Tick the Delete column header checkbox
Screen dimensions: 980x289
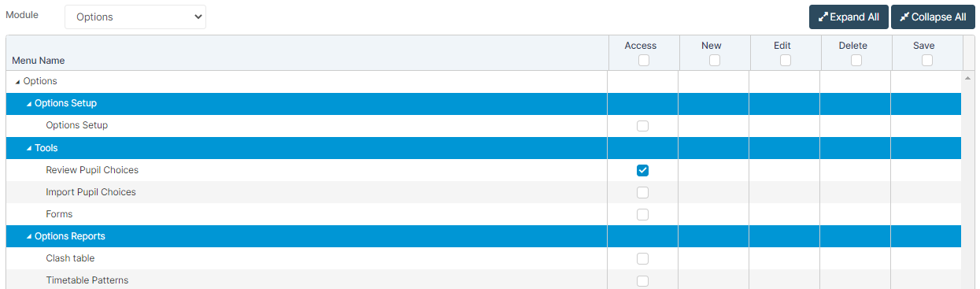(x=856, y=60)
